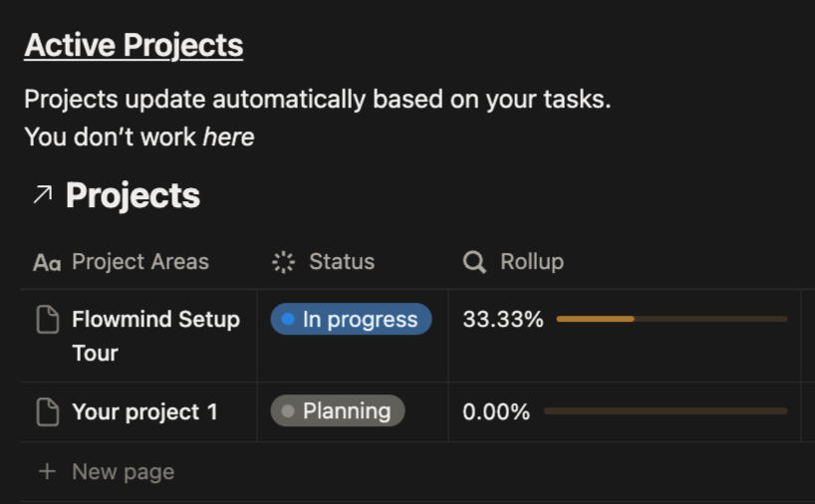
Task: Click the 33.33% progress bar
Action: 671,320
